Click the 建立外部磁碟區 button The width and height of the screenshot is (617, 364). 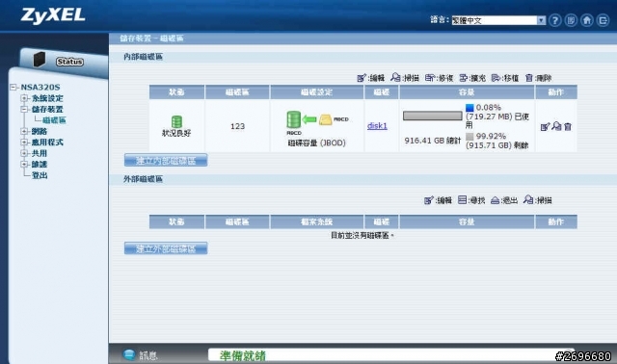(x=166, y=248)
